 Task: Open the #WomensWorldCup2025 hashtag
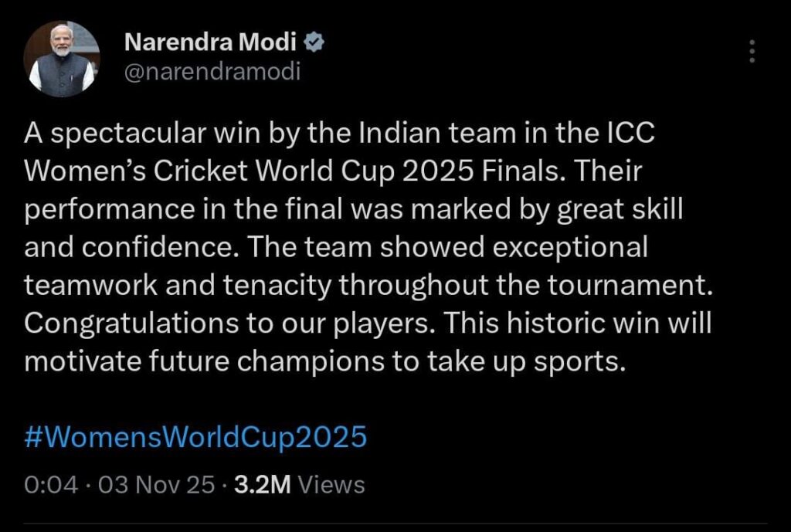[x=195, y=438]
